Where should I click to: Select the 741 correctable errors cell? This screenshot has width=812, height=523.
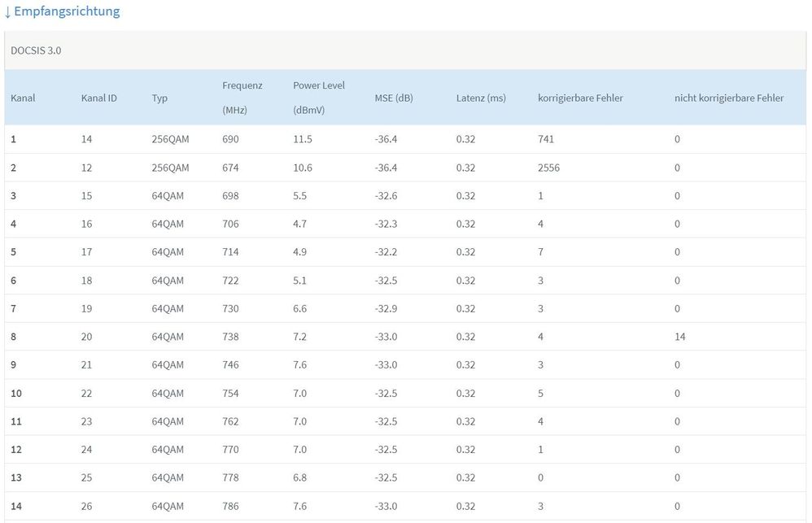pos(546,139)
